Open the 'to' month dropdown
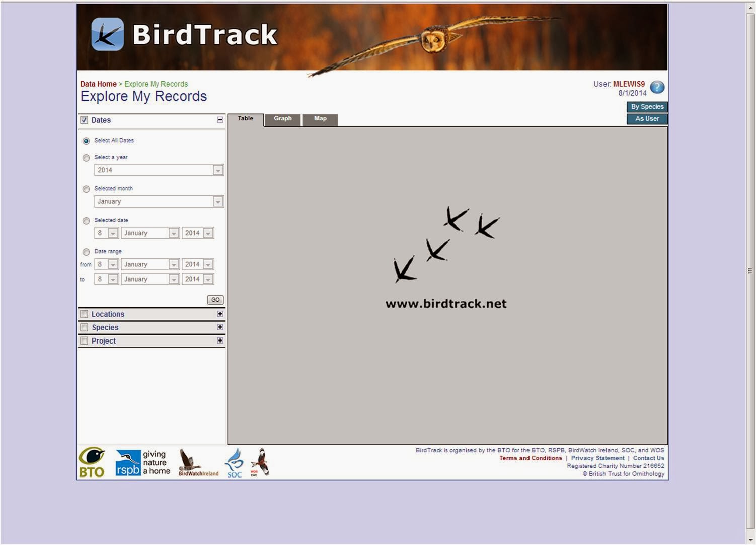 click(150, 279)
